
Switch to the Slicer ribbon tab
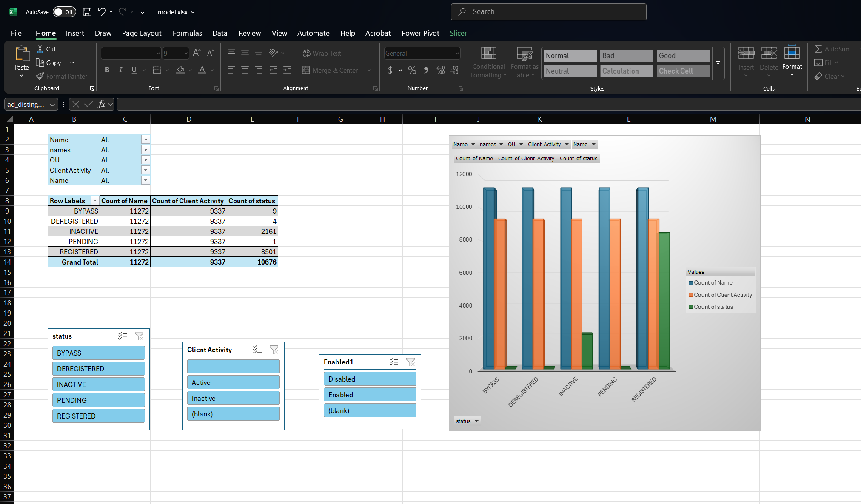point(458,33)
